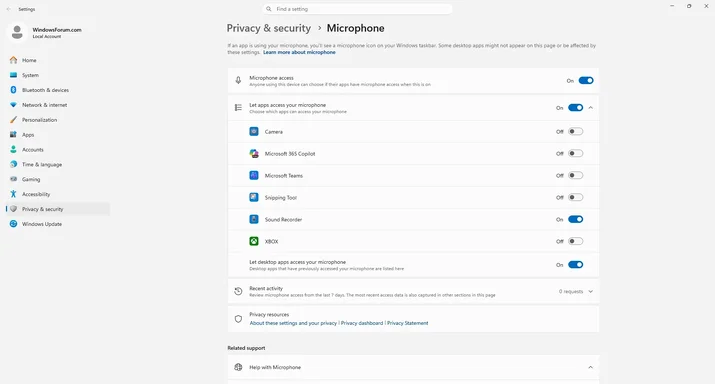Collapse the Help with Microphone section
Screen dimensions: 715x384
pos(591,367)
